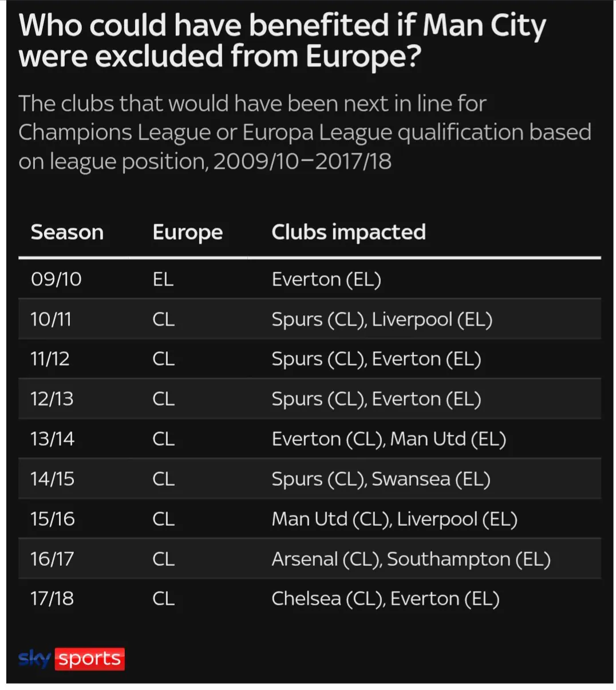Select the 11/12 season cell

click(50, 359)
